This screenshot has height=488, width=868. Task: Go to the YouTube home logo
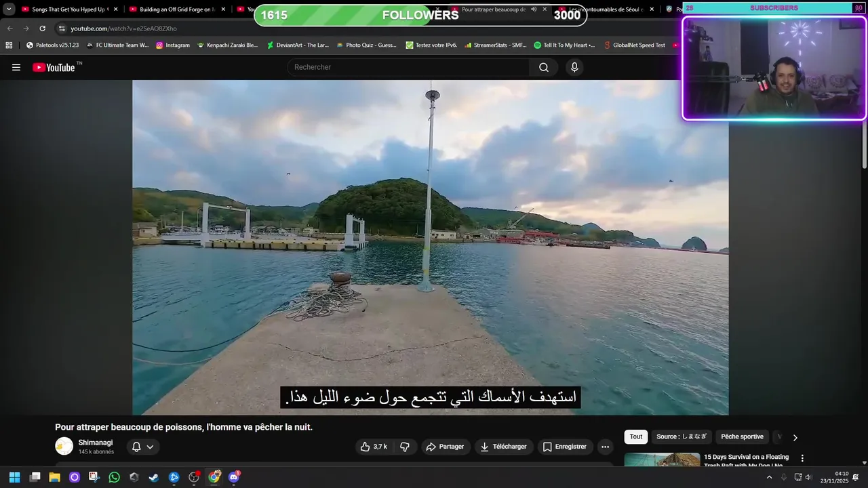[x=54, y=67]
